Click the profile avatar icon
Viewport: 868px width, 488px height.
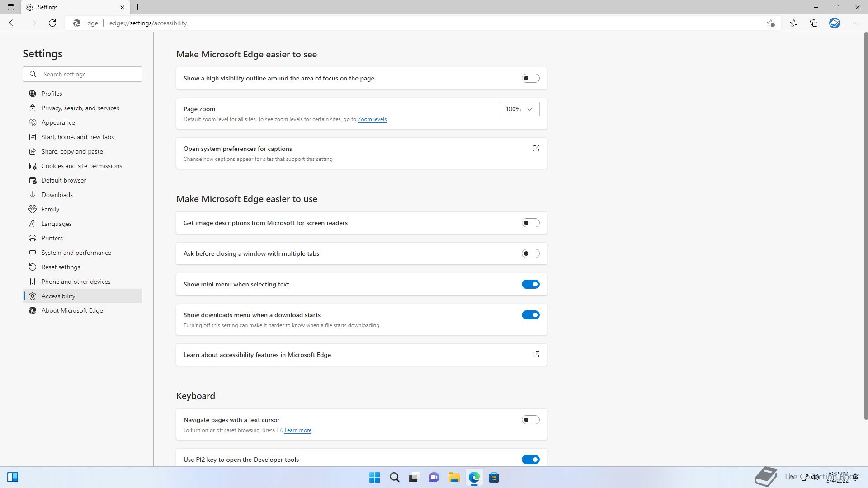click(x=835, y=23)
